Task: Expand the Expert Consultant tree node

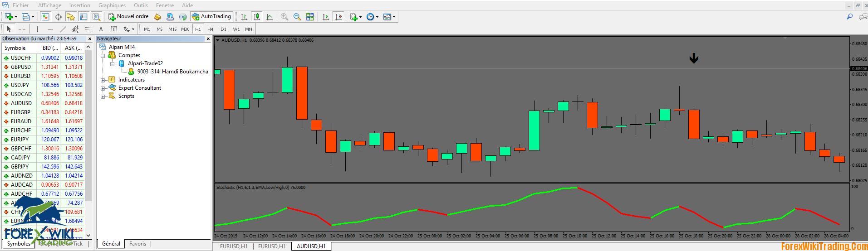Action: (x=103, y=88)
